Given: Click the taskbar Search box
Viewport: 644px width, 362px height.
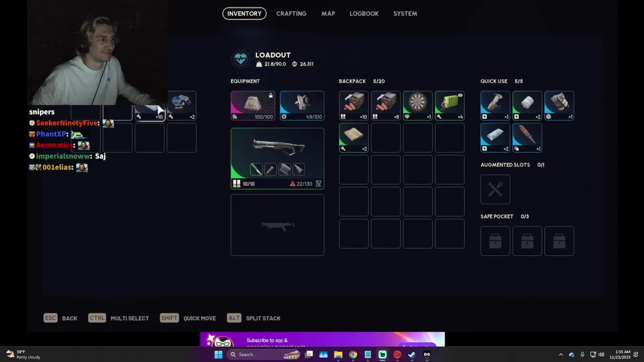Looking at the screenshot, I should pos(264,354).
